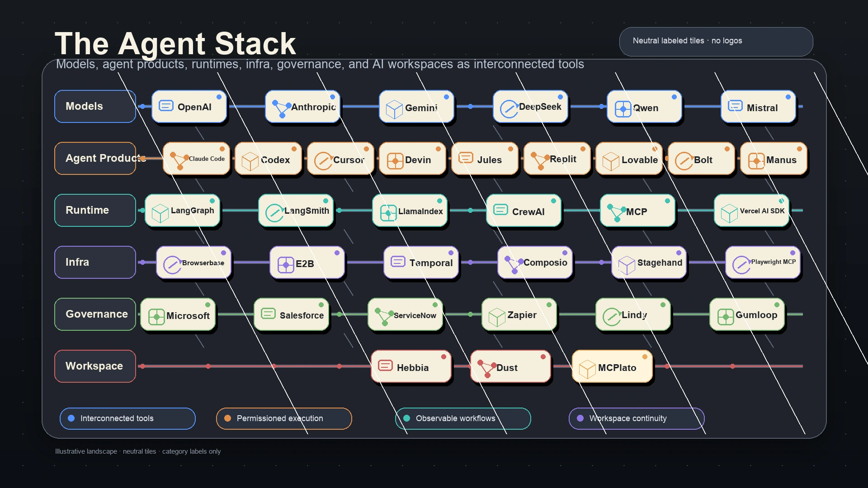Select the Workspace category label
This screenshot has height=488, width=868.
click(x=95, y=366)
